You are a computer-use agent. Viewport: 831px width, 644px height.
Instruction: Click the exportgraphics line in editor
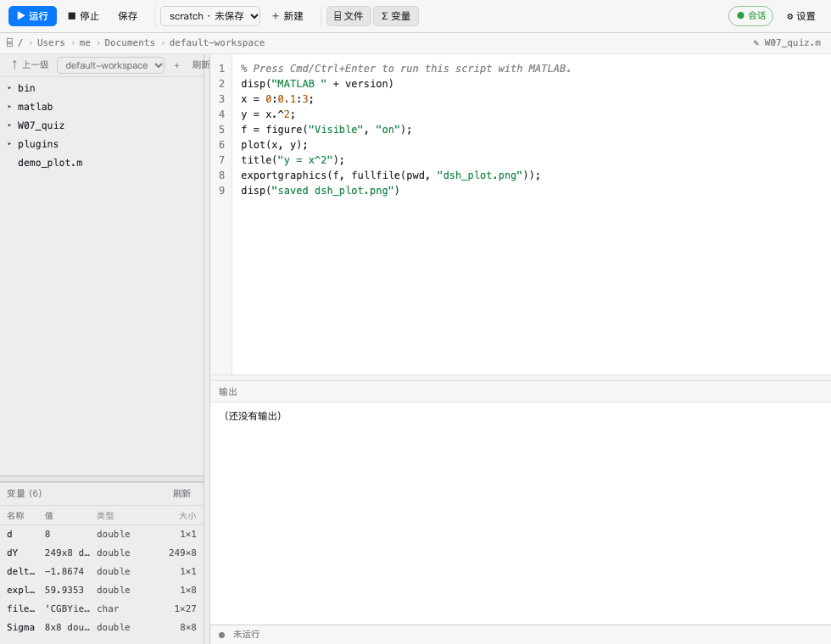coord(391,175)
